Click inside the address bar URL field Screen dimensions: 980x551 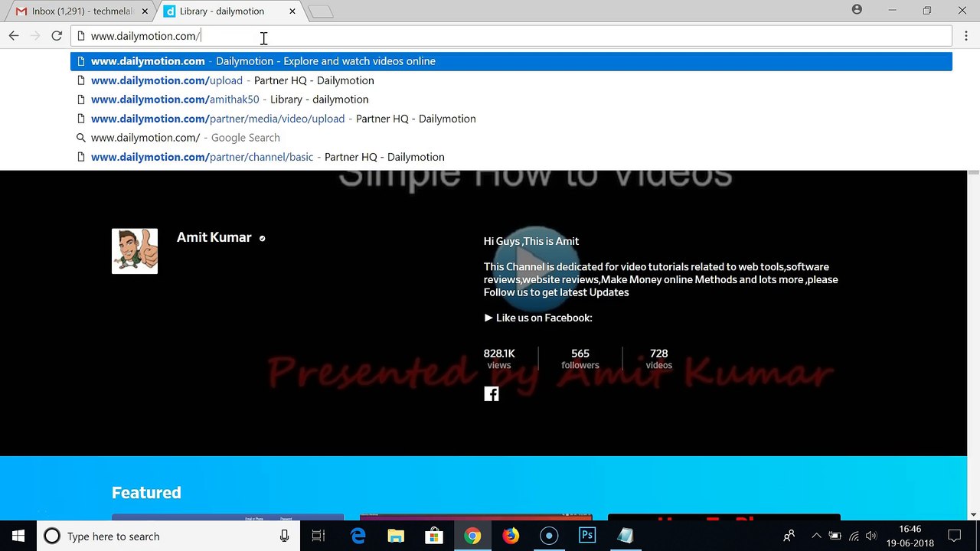[x=511, y=36]
